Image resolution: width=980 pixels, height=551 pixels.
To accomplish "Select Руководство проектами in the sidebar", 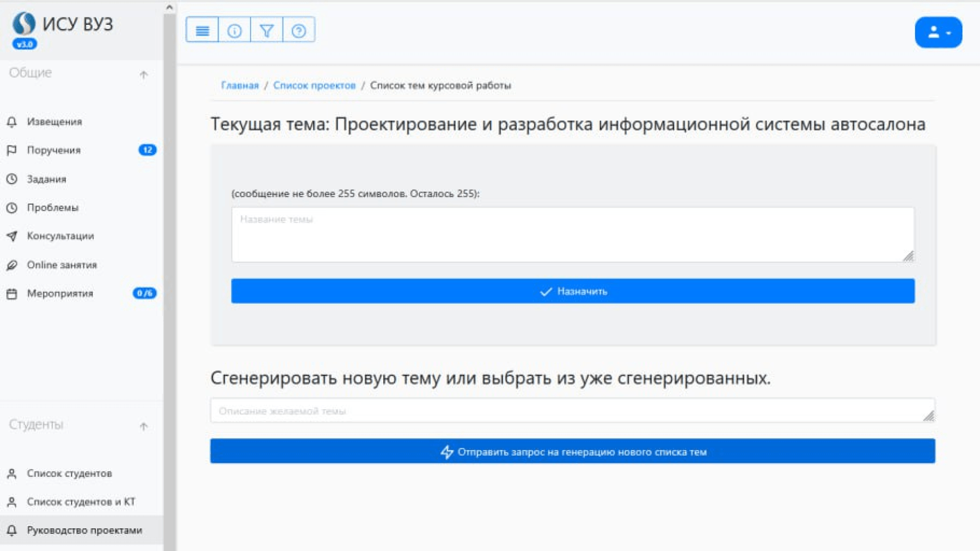I will tap(85, 529).
